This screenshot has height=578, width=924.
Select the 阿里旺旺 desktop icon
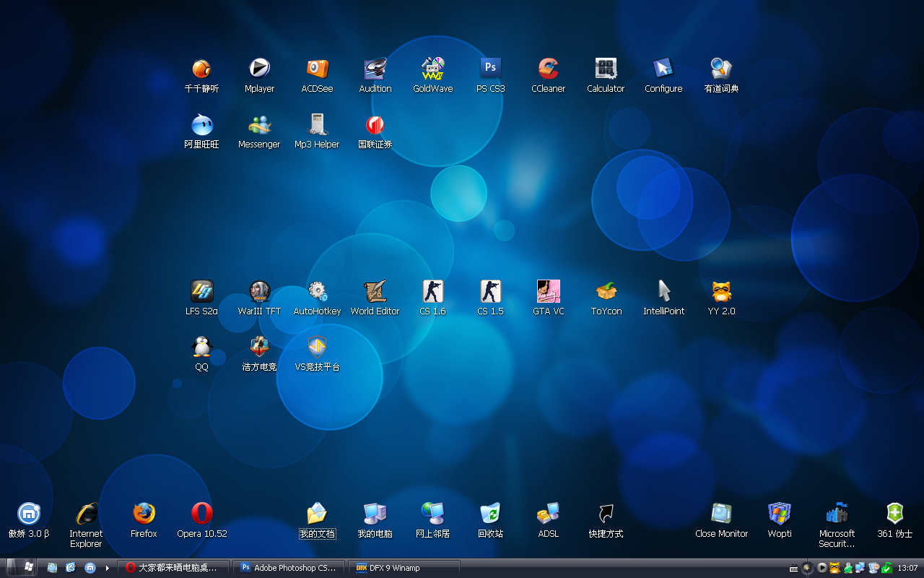click(201, 131)
